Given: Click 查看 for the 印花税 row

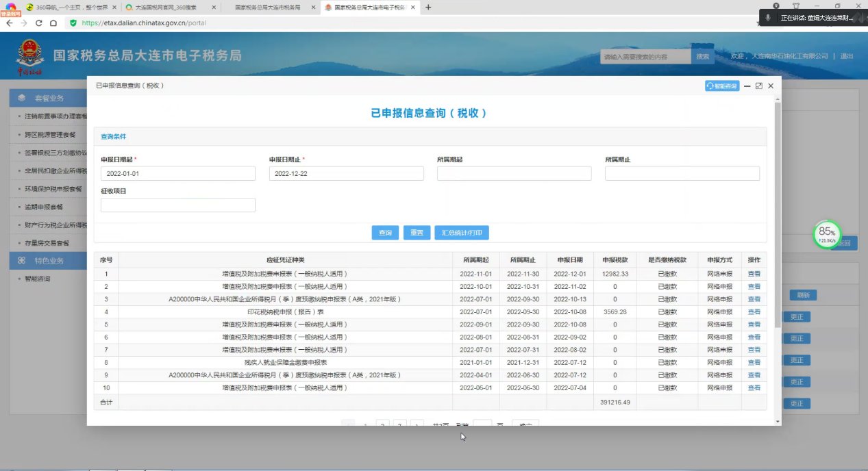Looking at the screenshot, I should [x=754, y=312].
